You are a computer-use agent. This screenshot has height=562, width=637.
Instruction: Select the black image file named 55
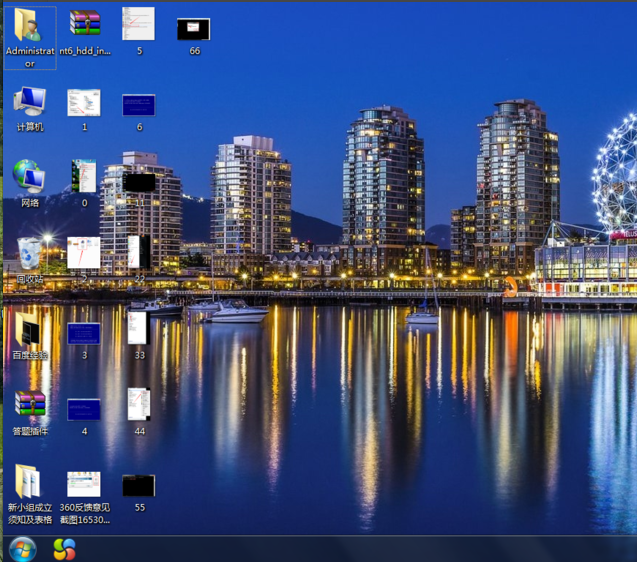point(138,486)
